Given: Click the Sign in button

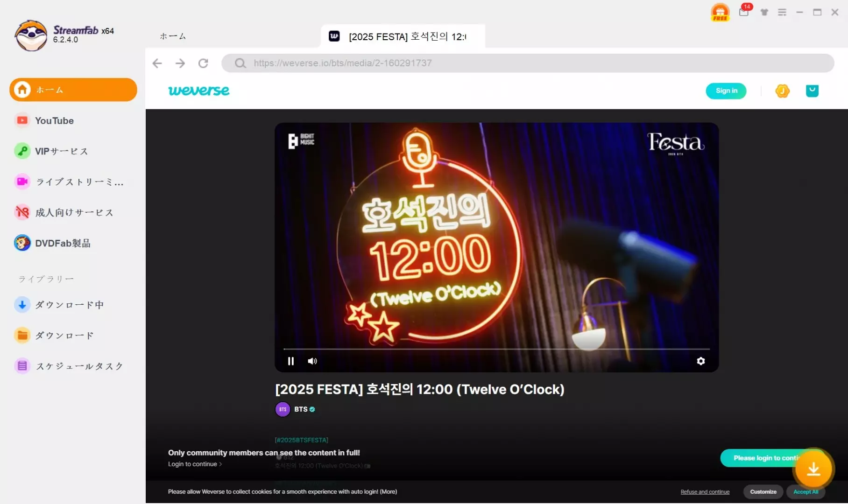Looking at the screenshot, I should (726, 91).
